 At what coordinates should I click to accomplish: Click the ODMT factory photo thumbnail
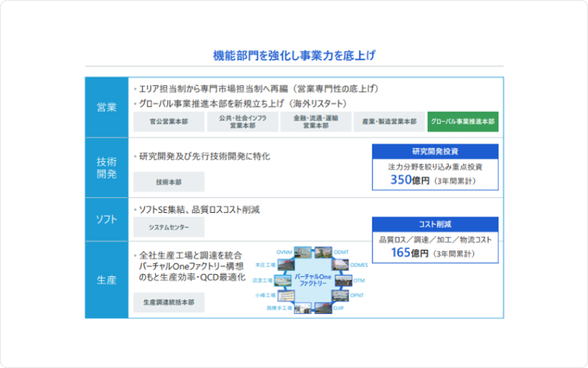pyautogui.click(x=323, y=252)
